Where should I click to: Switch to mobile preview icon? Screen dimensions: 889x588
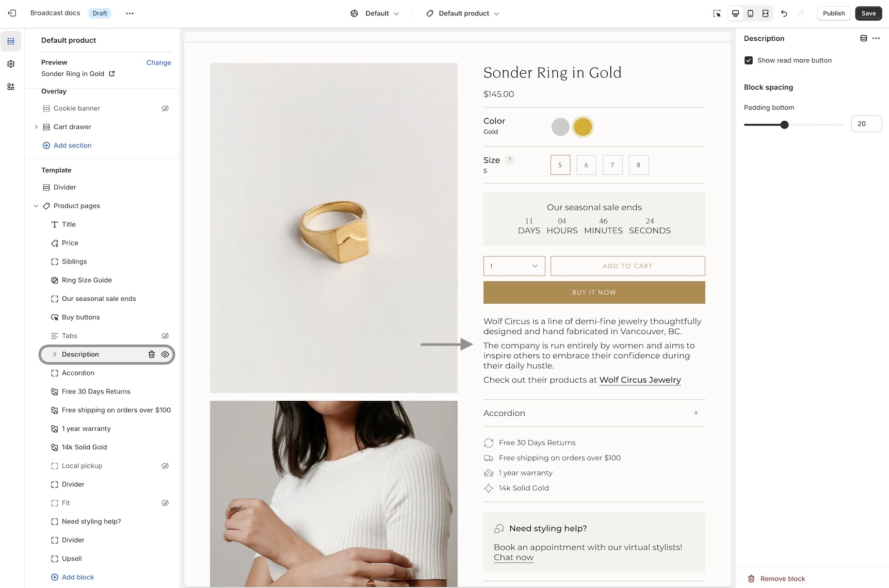[x=750, y=13]
